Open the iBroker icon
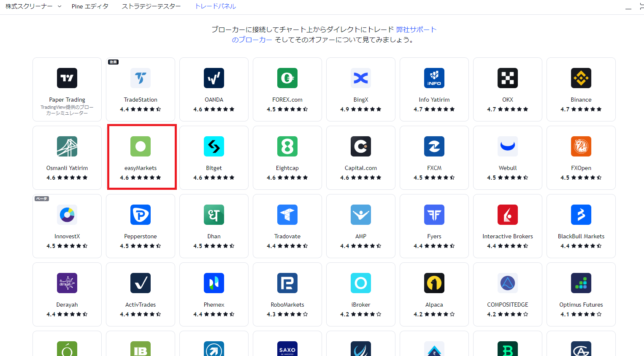This screenshot has height=356, width=644. [x=361, y=283]
